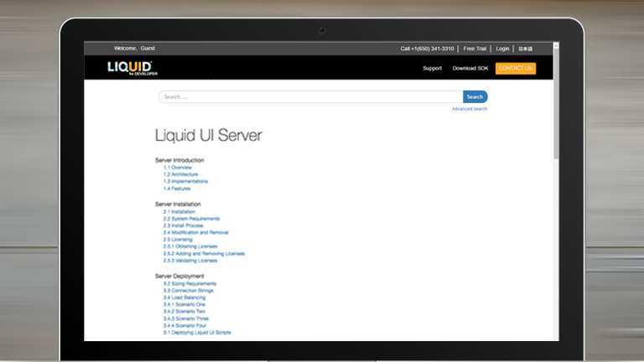Go to 3.4 Load Balancing
Viewport: 644px width, 362px height.
point(184,297)
